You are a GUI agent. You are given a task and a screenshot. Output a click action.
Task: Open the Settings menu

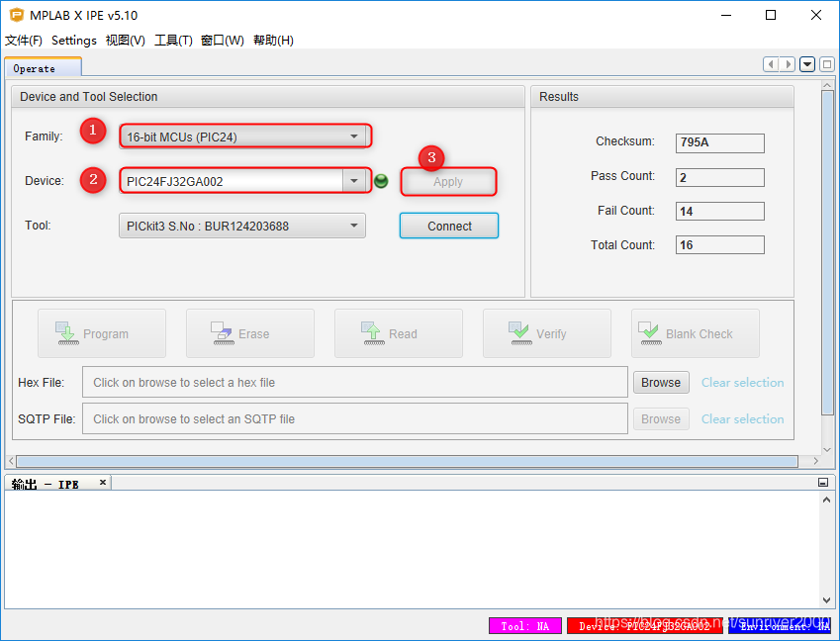coord(74,41)
